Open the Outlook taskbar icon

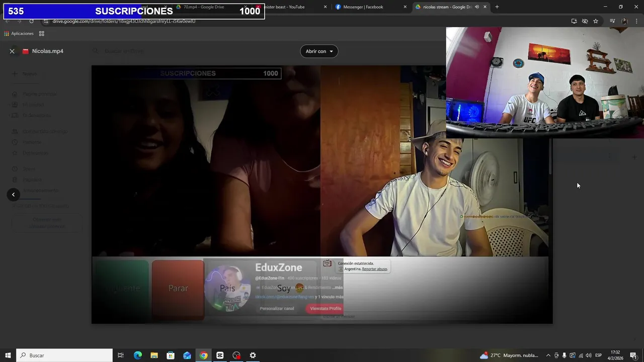click(x=187, y=355)
